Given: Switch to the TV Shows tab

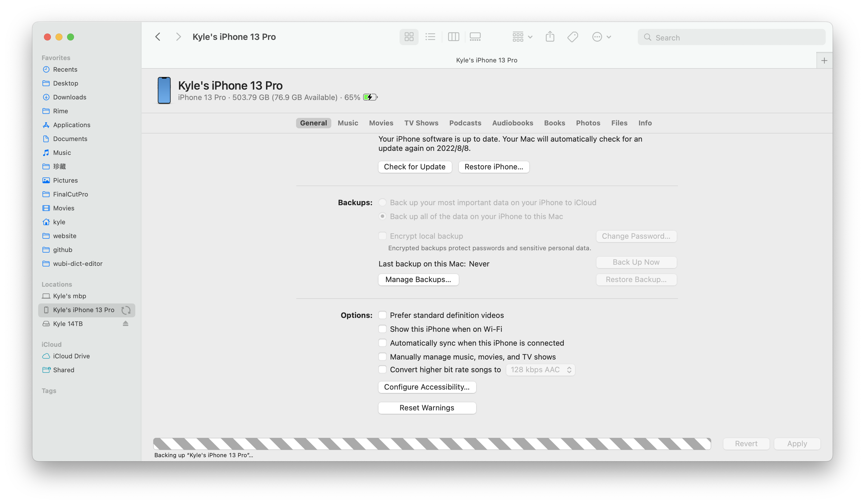Looking at the screenshot, I should (421, 123).
